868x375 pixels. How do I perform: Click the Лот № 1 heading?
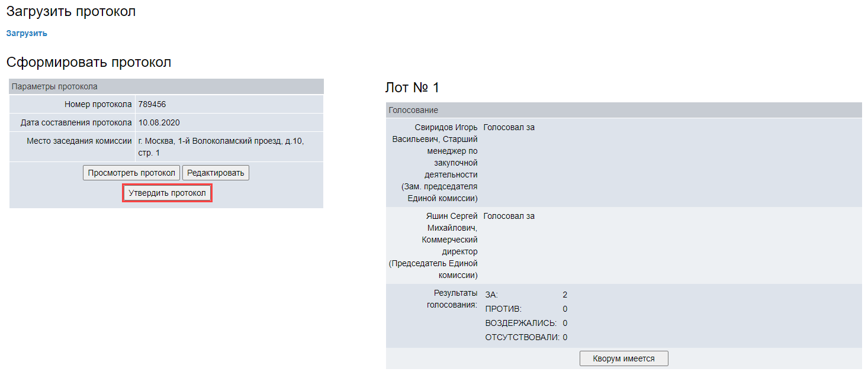412,88
